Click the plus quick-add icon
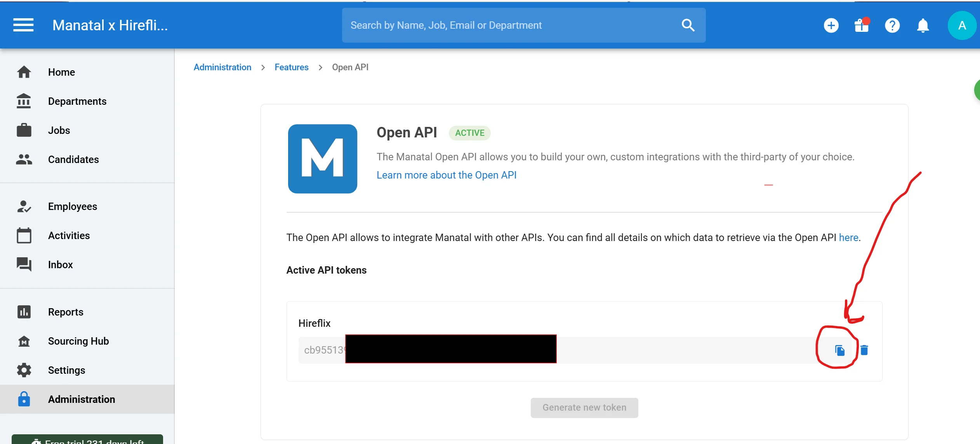 click(831, 26)
